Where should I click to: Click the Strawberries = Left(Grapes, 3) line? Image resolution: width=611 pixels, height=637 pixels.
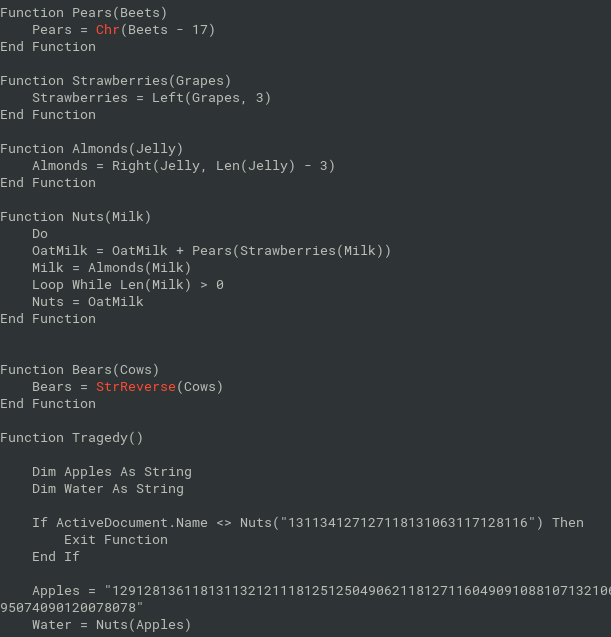coord(152,98)
